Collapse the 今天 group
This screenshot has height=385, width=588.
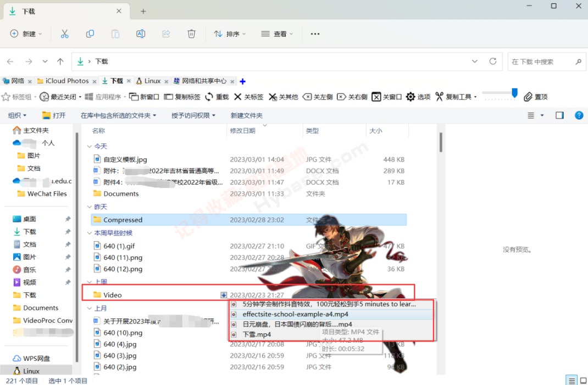(89, 146)
